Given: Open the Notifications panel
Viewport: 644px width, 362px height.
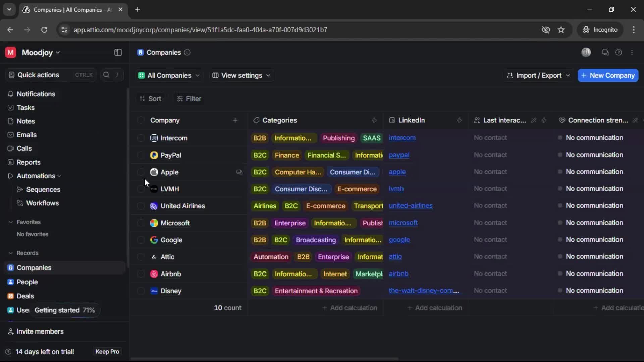Looking at the screenshot, I should [x=36, y=94].
